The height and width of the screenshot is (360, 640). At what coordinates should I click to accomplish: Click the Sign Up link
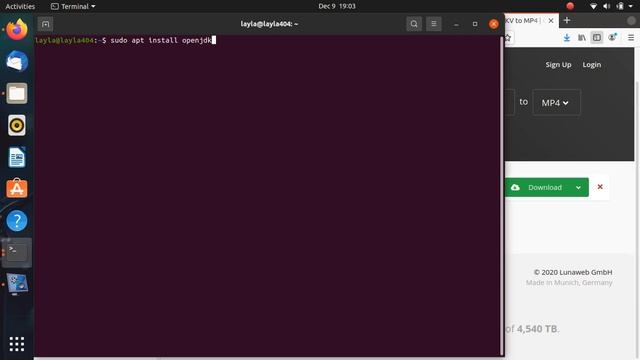coord(558,64)
